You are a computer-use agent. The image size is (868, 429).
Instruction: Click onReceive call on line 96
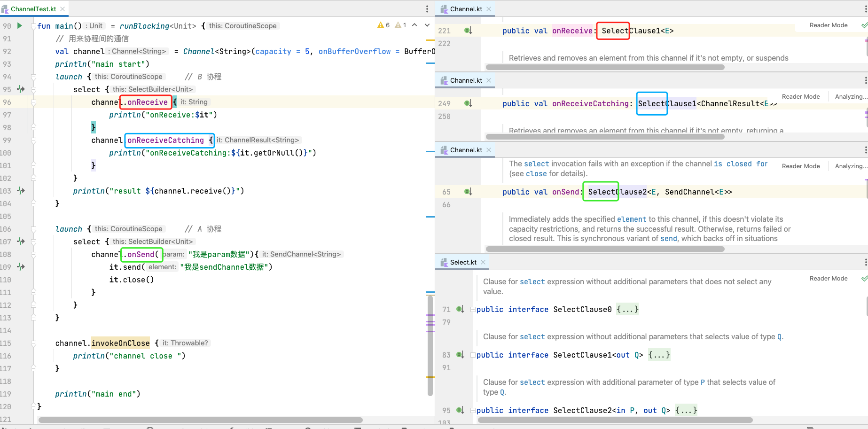click(x=147, y=102)
